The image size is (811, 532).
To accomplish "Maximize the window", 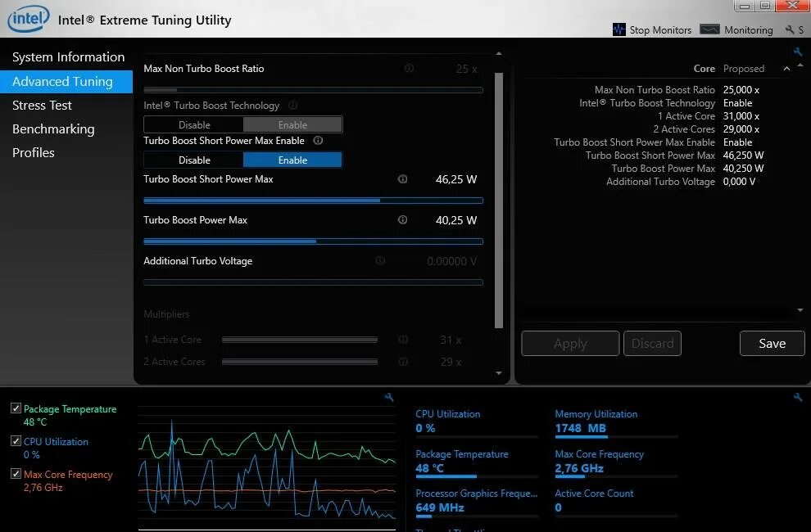I will pyautogui.click(x=765, y=6).
